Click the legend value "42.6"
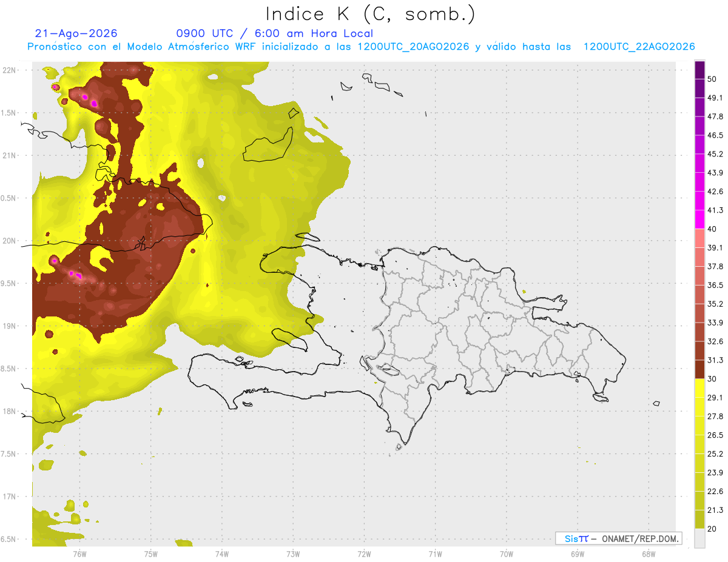Viewport: 728px width, 562px height. (x=715, y=192)
